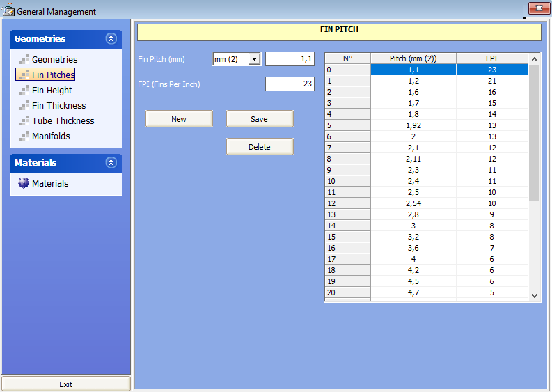This screenshot has width=552, height=392.
Task: Click the Fin Thickness icon in sidebar
Action: (24, 106)
